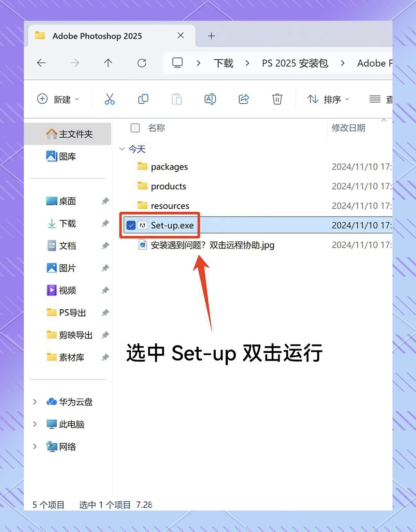
Task: Open 华为云盘 in the sidebar
Action: click(x=69, y=402)
